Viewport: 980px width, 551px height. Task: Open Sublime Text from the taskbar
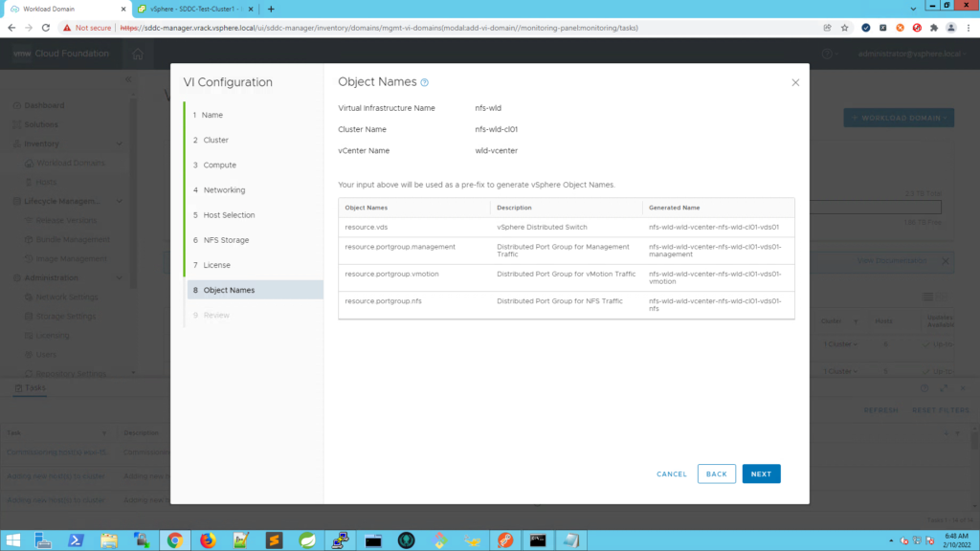coord(274,540)
